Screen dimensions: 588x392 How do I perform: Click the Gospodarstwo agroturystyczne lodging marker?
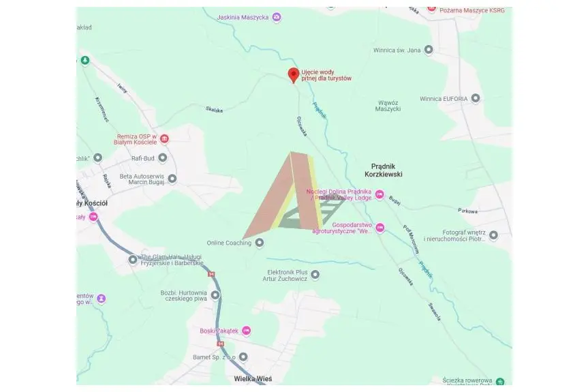click(380, 227)
